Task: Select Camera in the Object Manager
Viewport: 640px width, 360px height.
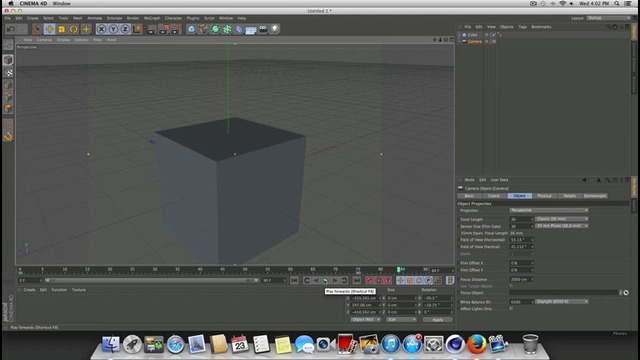Action: 474,42
